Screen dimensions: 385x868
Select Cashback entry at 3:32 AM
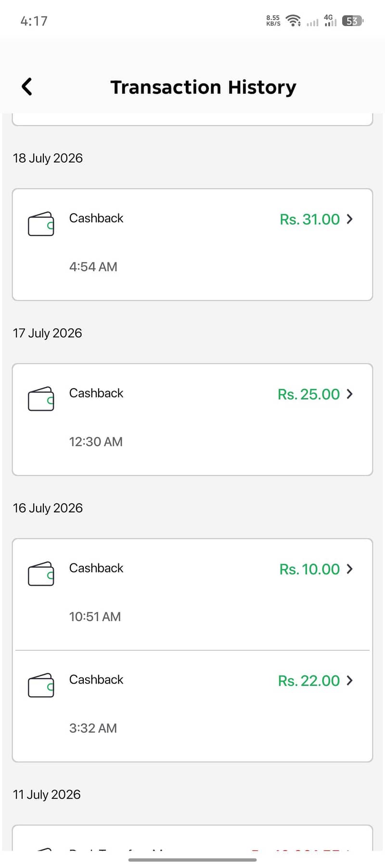pos(192,706)
